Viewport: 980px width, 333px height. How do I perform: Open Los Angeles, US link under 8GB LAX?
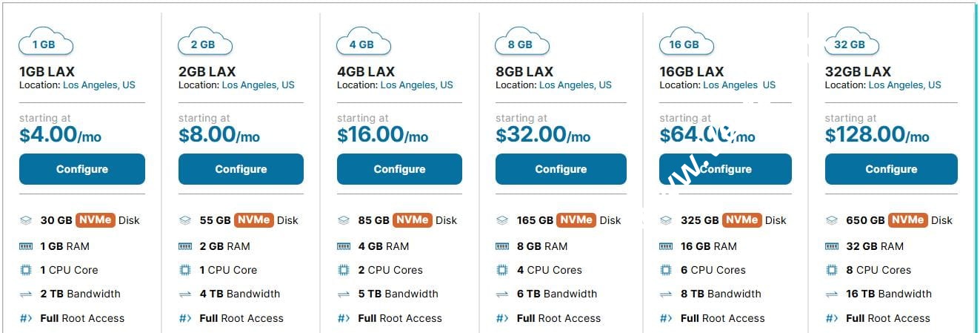(x=576, y=85)
